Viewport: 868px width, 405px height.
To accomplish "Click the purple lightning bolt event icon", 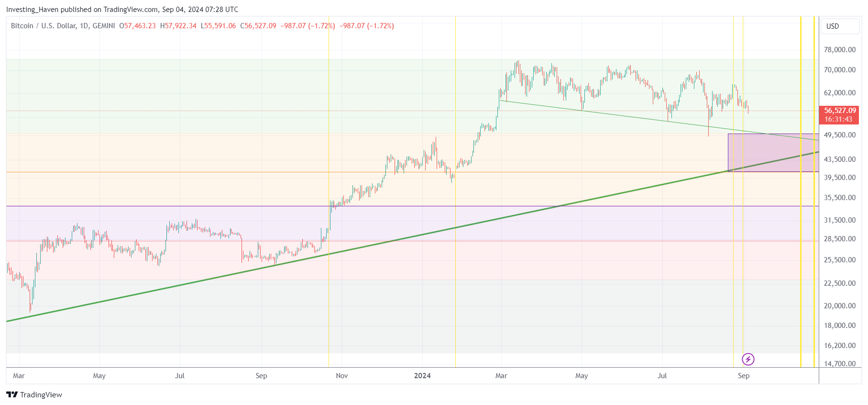I will coord(748,359).
